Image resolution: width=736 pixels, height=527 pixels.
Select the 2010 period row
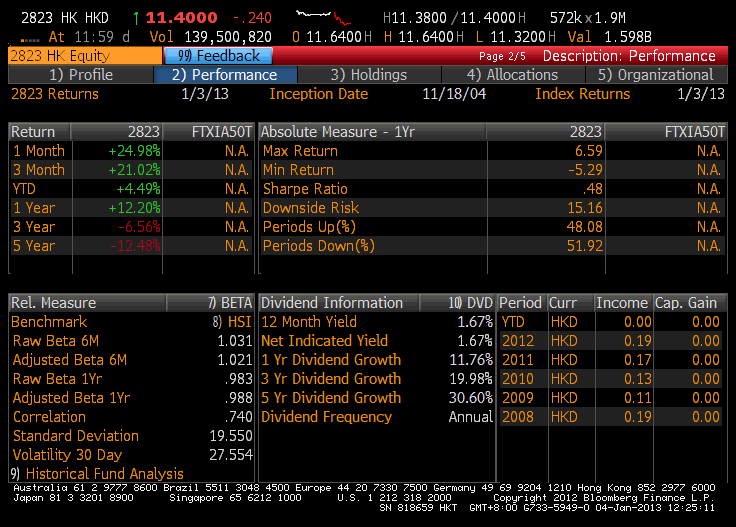pyautogui.click(x=610, y=379)
